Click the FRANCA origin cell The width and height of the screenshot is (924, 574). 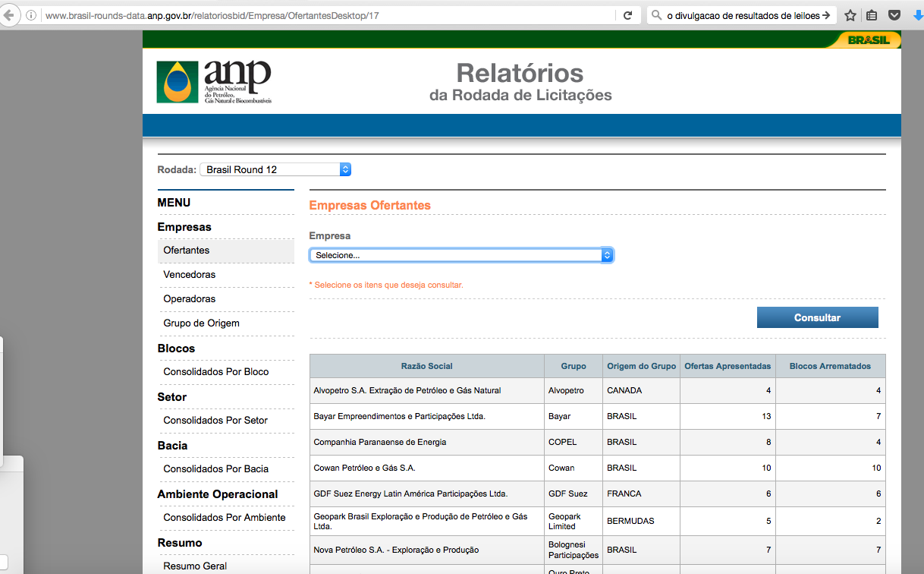pos(641,494)
